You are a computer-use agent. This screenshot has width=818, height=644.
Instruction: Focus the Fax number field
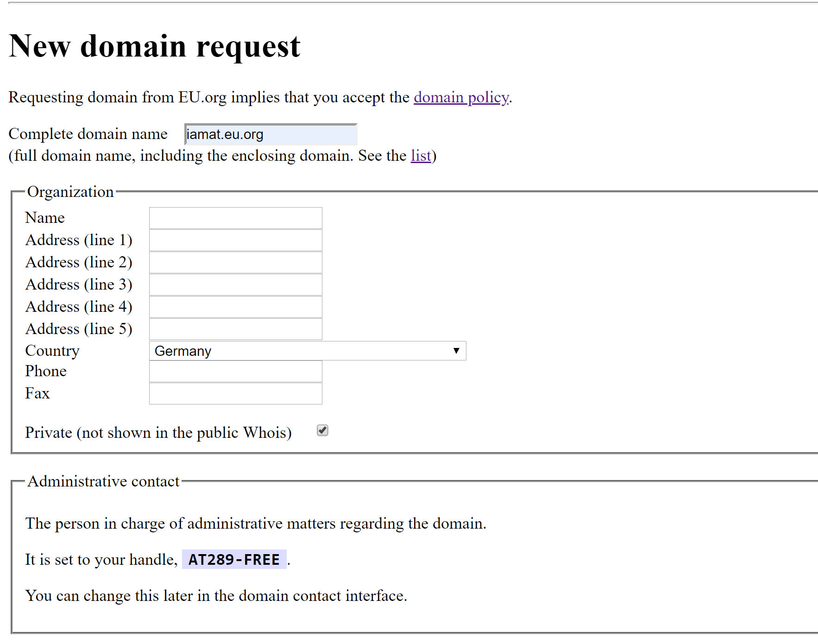tap(235, 393)
